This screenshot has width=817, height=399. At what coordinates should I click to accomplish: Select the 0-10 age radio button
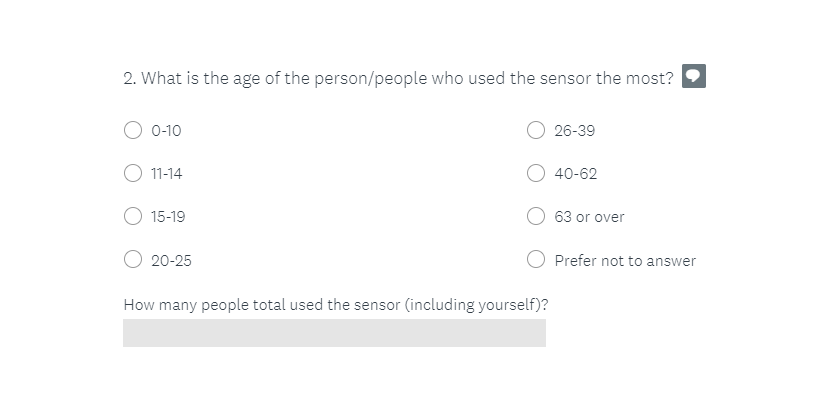133,130
